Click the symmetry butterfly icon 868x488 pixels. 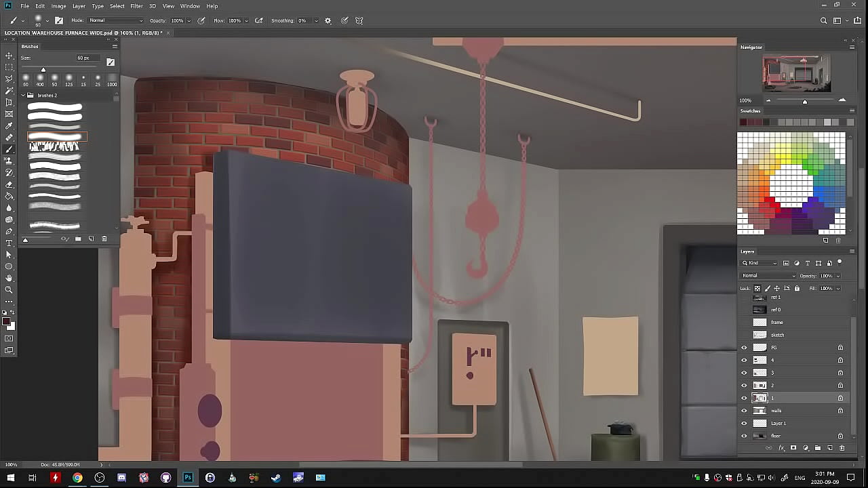pos(359,20)
